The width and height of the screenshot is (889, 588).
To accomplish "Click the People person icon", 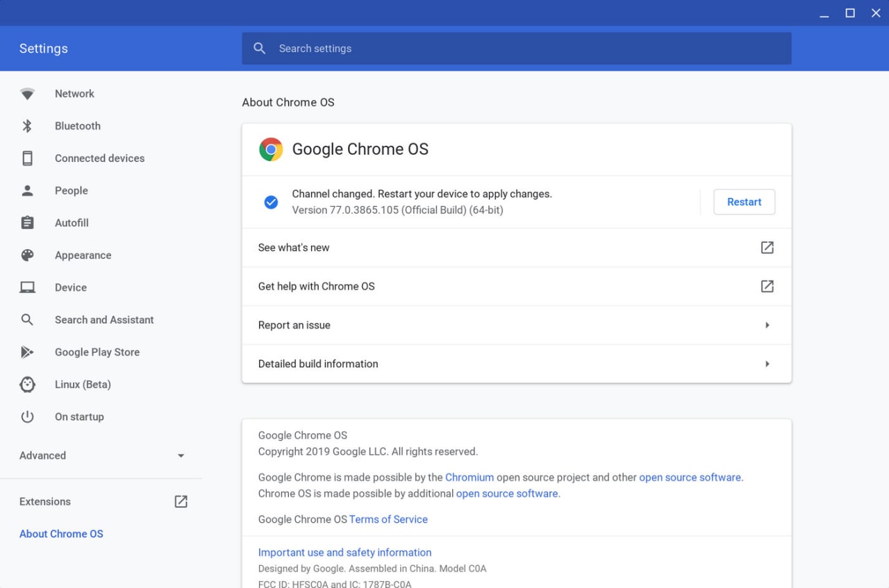I will tap(27, 190).
